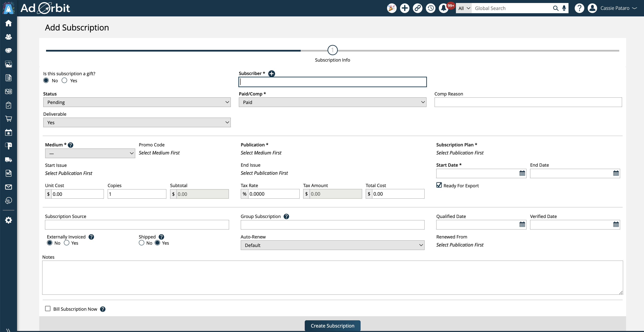Select Yes for gift subscription
The image size is (644, 332).
[64, 80]
